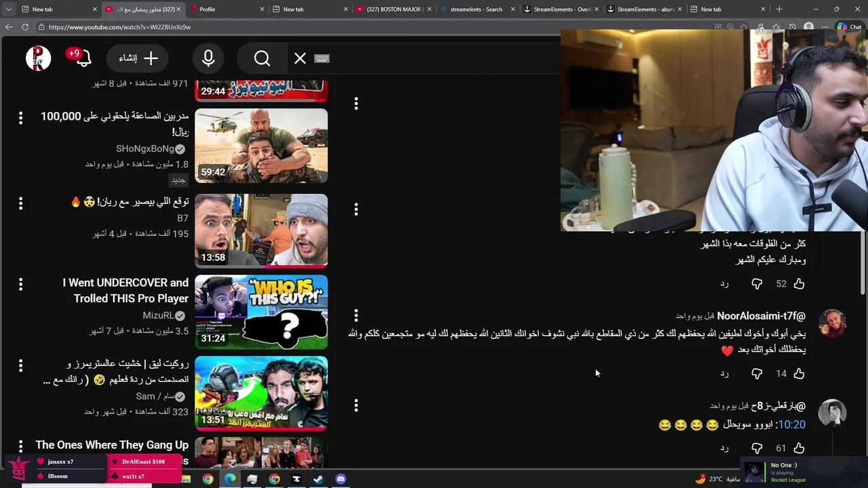
Task: Open the 13:58 video thumbnail
Action: point(261,230)
